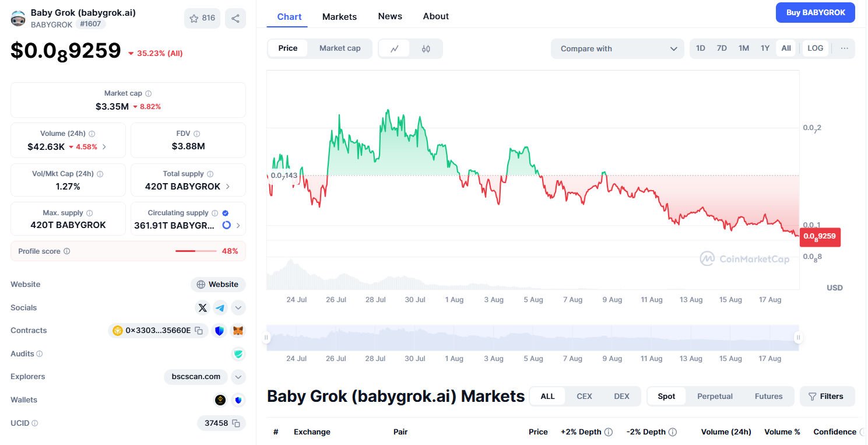The image size is (868, 445).
Task: Show Circulating supply info icon
Action: coord(215,213)
